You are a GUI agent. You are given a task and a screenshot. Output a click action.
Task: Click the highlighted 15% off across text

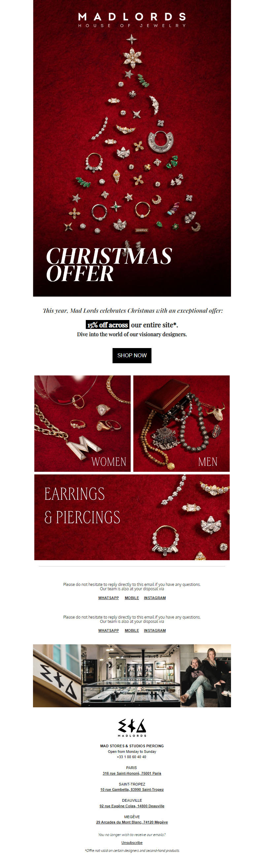point(108,325)
